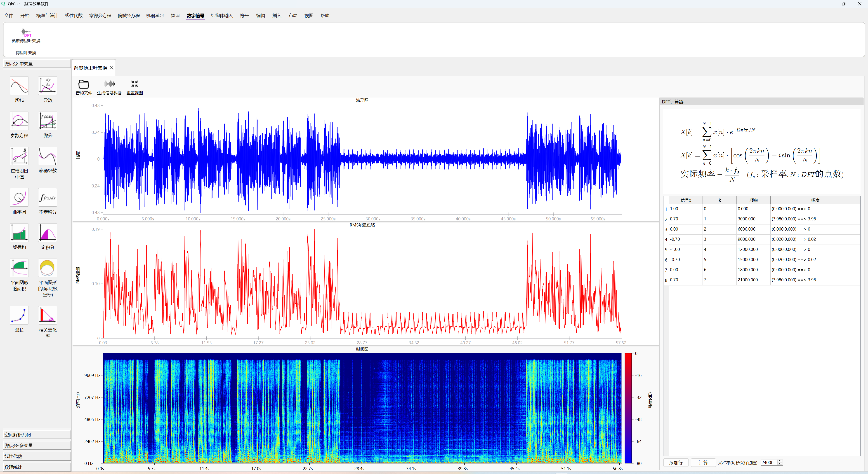Click the 添加行 button
The width and height of the screenshot is (868, 474).
click(676, 462)
